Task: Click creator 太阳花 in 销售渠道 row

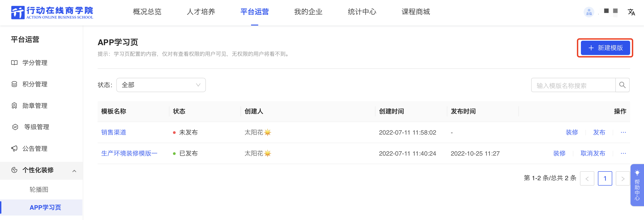Action: click(258, 132)
